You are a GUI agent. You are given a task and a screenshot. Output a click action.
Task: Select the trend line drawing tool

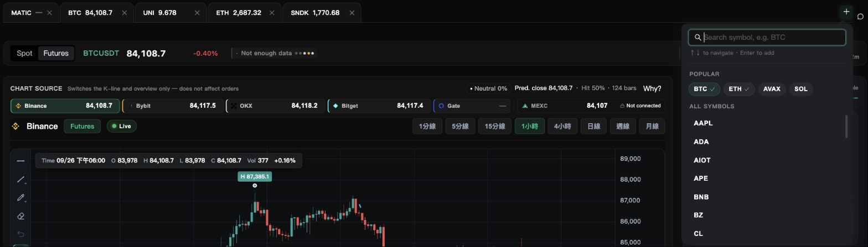(20, 180)
